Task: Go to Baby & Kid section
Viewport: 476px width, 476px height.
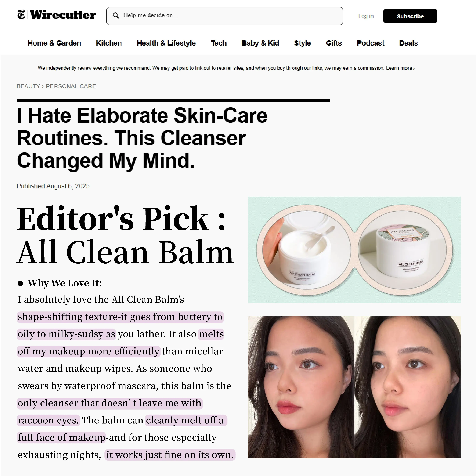Action: pos(260,43)
